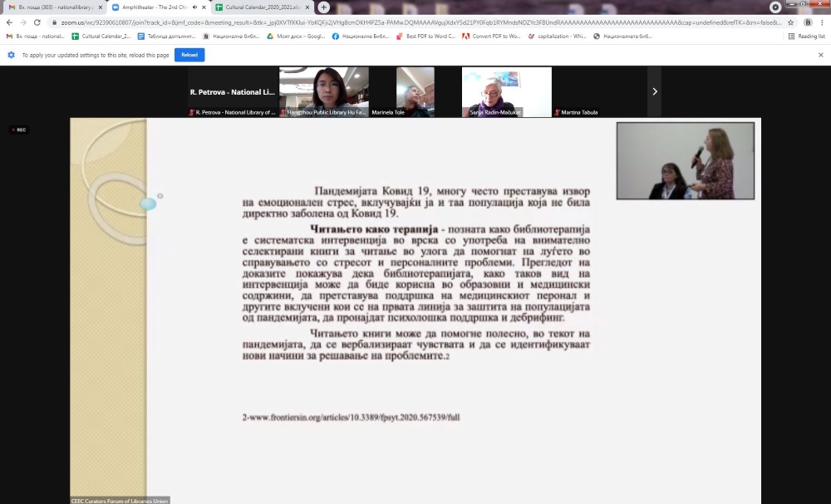Open the Google Docs table bookmark

(166, 37)
